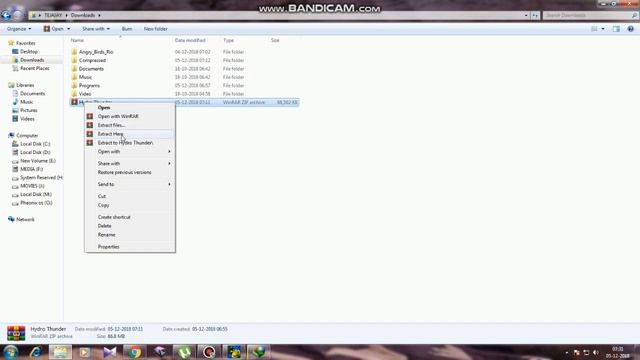Select MOVIES (J:) drive in sidebar
The width and height of the screenshot is (640, 360).
(32, 186)
